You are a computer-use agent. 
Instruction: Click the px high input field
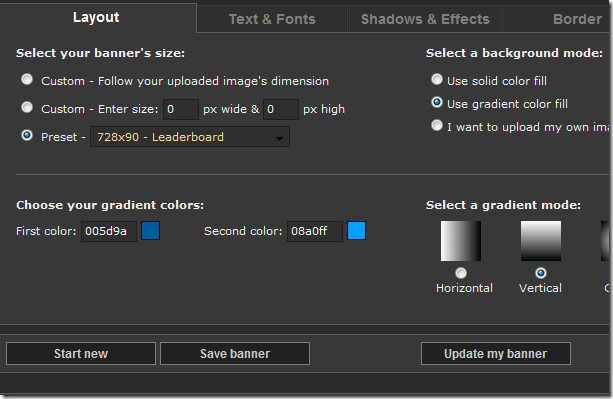point(281,109)
